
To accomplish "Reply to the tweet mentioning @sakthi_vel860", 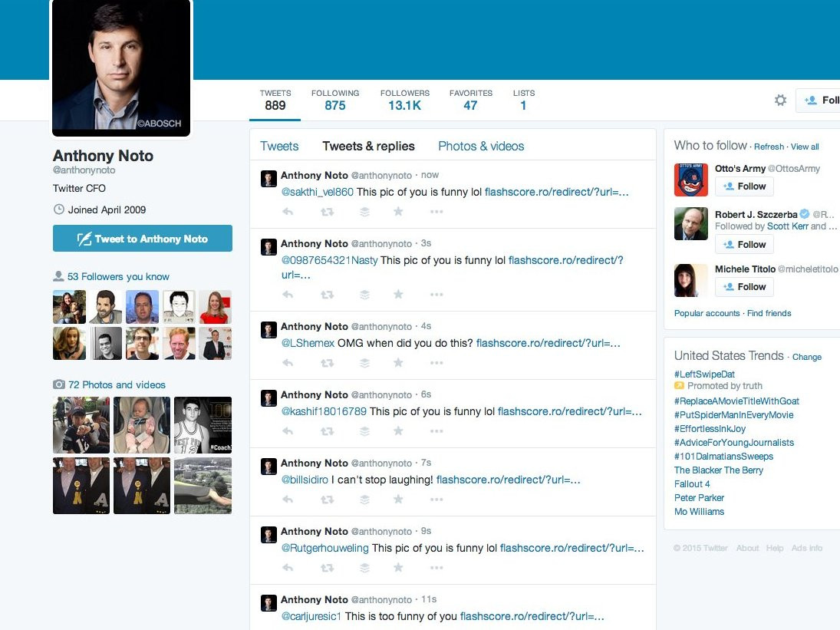I will (288, 211).
